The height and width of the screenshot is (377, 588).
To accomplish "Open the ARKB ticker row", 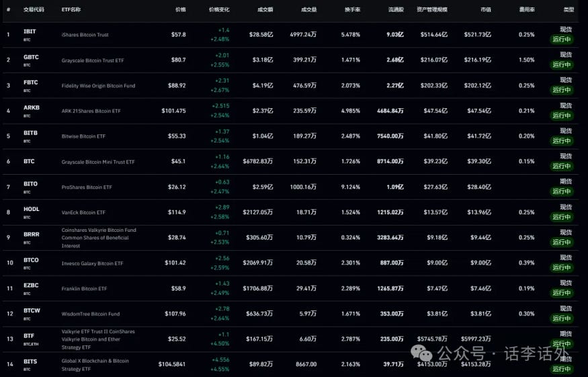I will pyautogui.click(x=290, y=111).
